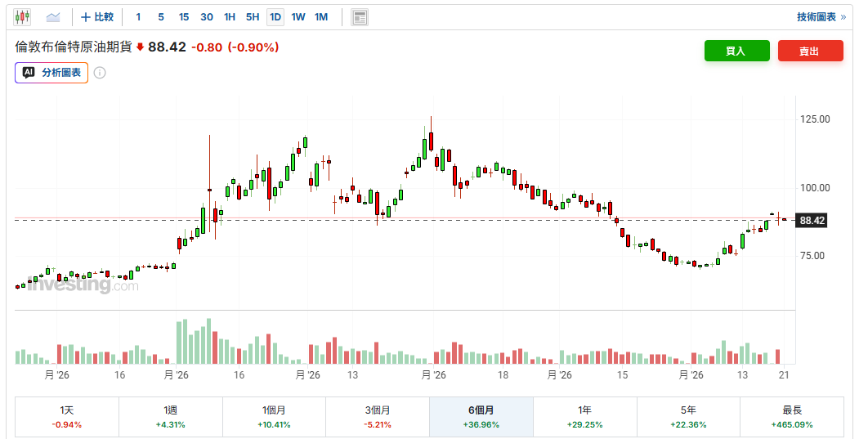
Task: Click the red down arrow price indicator
Action: click(x=140, y=47)
